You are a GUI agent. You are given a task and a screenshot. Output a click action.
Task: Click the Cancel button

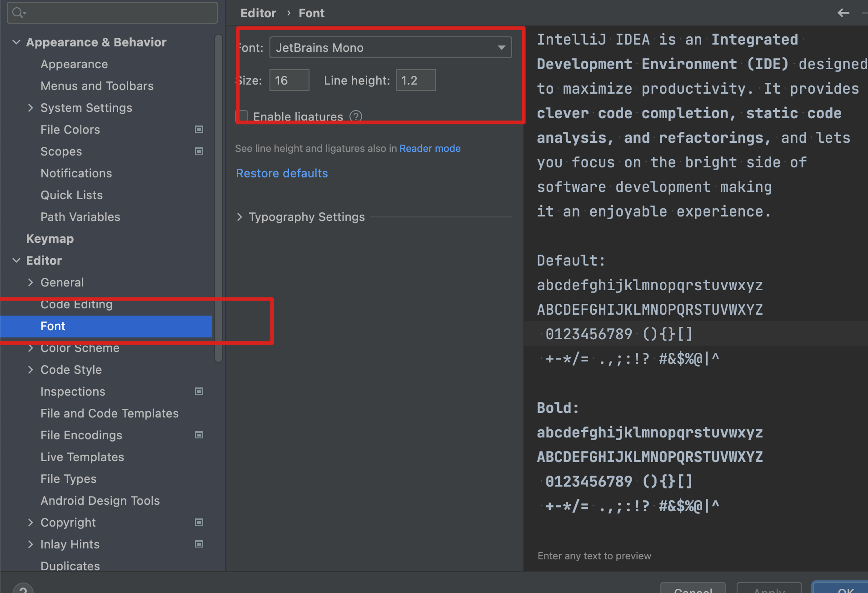(x=693, y=588)
